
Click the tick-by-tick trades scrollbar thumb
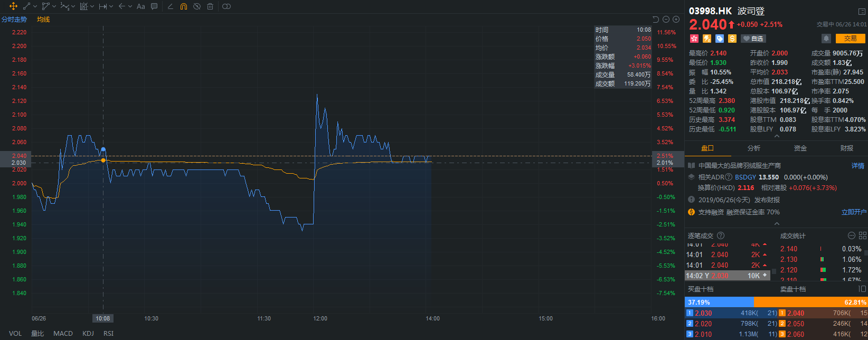[775, 271]
